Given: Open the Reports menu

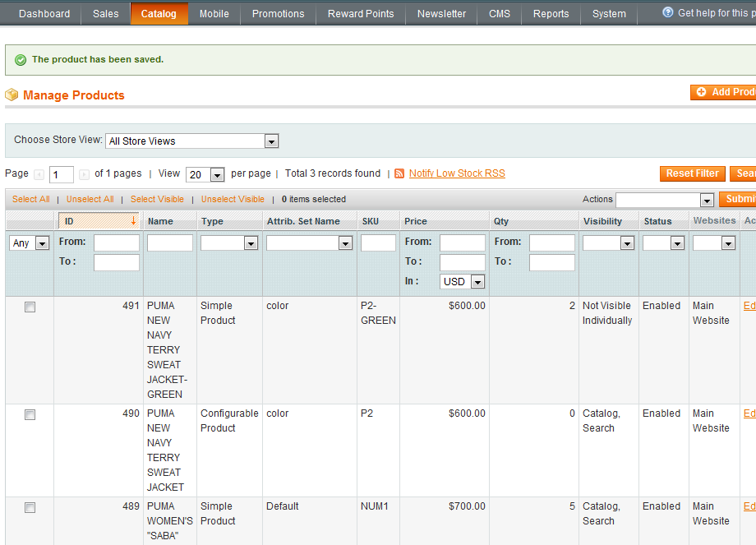Looking at the screenshot, I should tap(551, 13).
